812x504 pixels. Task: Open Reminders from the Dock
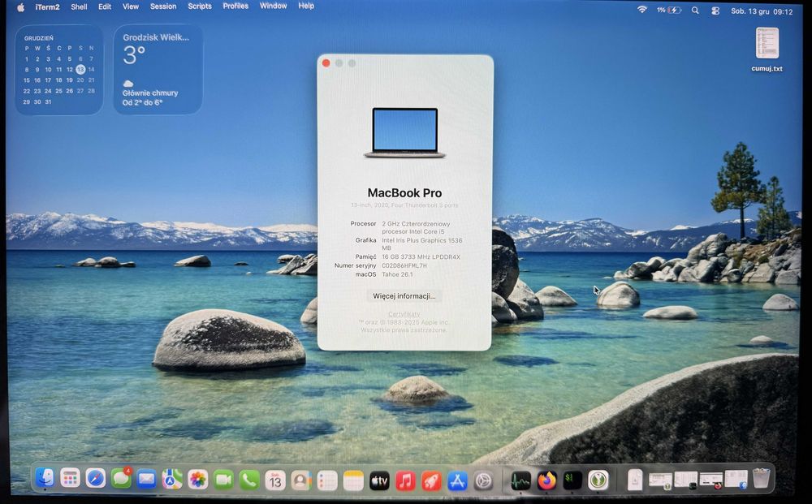pyautogui.click(x=327, y=480)
